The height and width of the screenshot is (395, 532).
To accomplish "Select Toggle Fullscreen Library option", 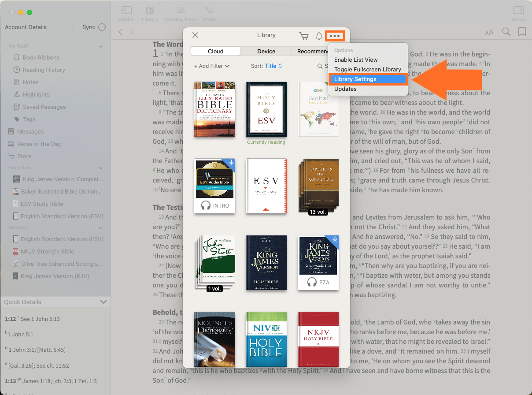I will (367, 69).
